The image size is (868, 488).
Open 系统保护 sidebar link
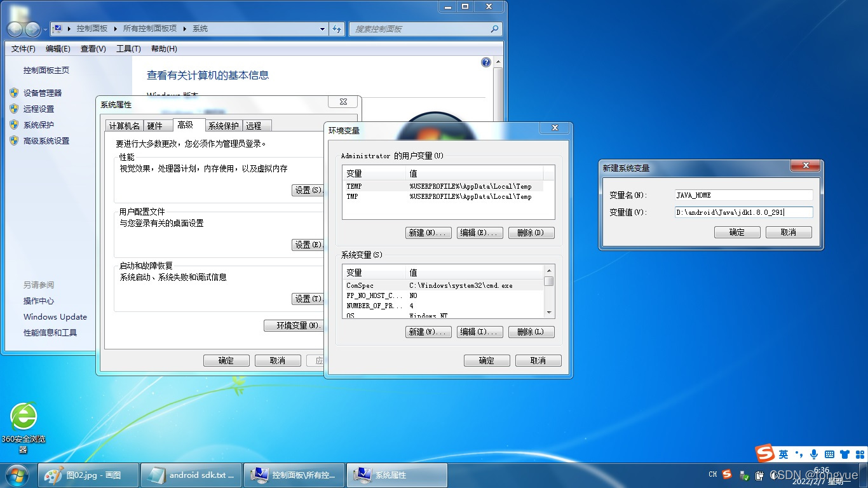pos(39,125)
